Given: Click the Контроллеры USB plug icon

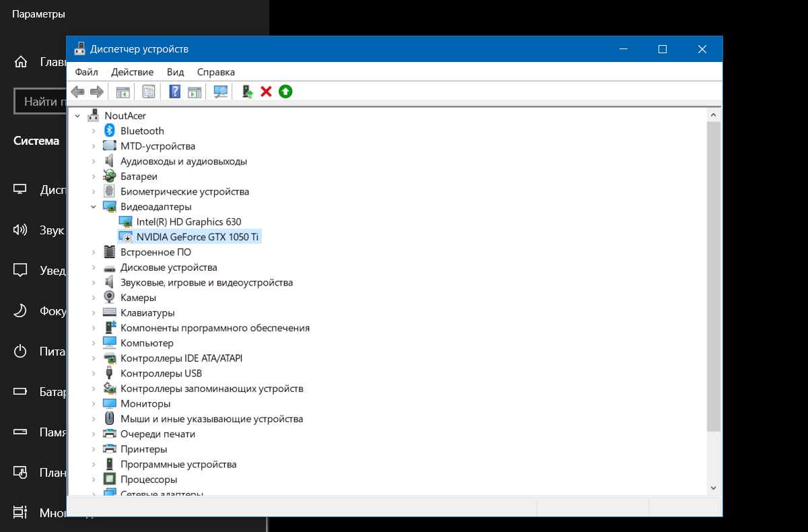Looking at the screenshot, I should (x=109, y=373).
